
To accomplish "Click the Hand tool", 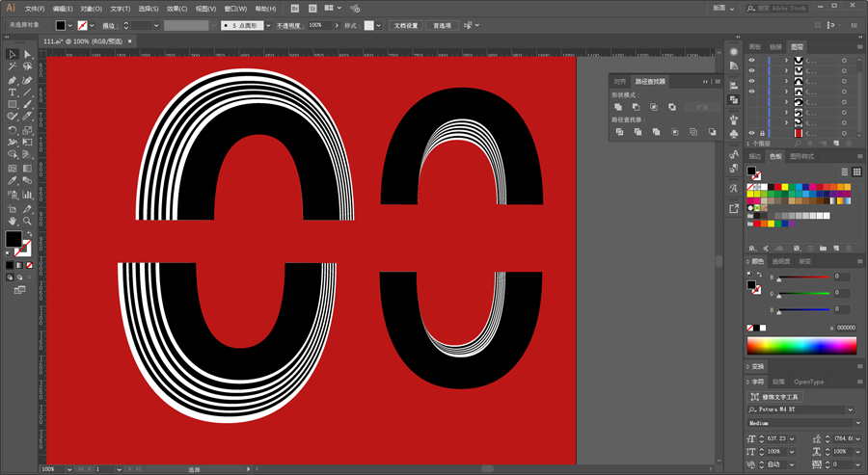I will pyautogui.click(x=13, y=221).
